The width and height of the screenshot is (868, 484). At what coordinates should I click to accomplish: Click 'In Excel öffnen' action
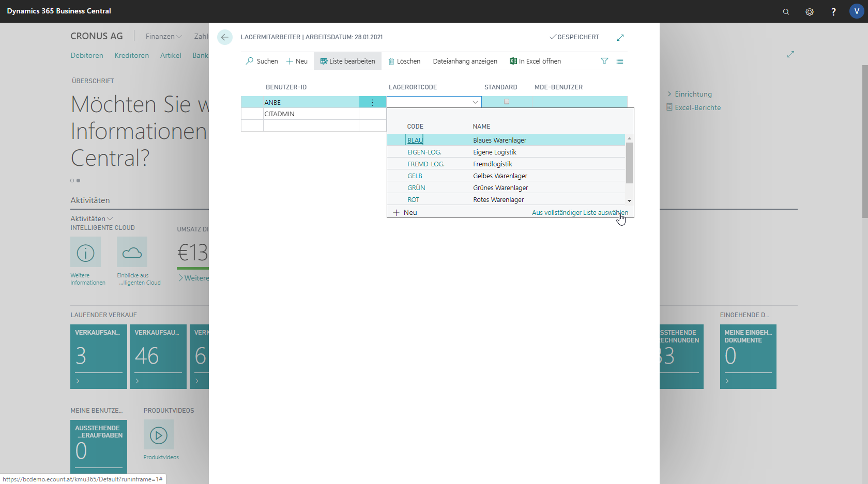point(535,61)
